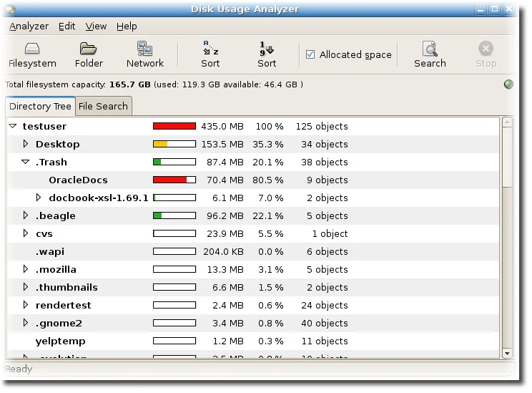
Task: Expand the .beagle folder
Action: [26, 215]
